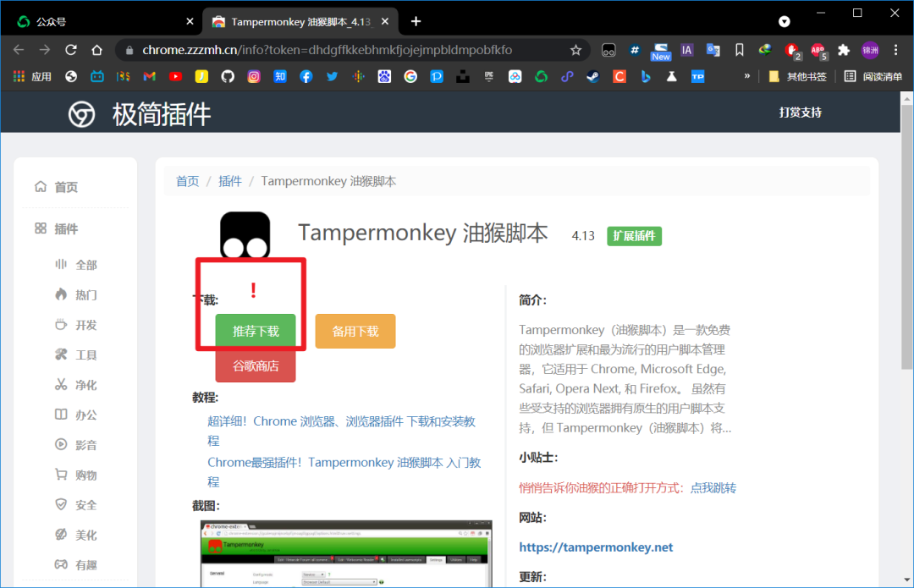
Task: Switch to the 公众号 tab
Action: tap(105, 21)
